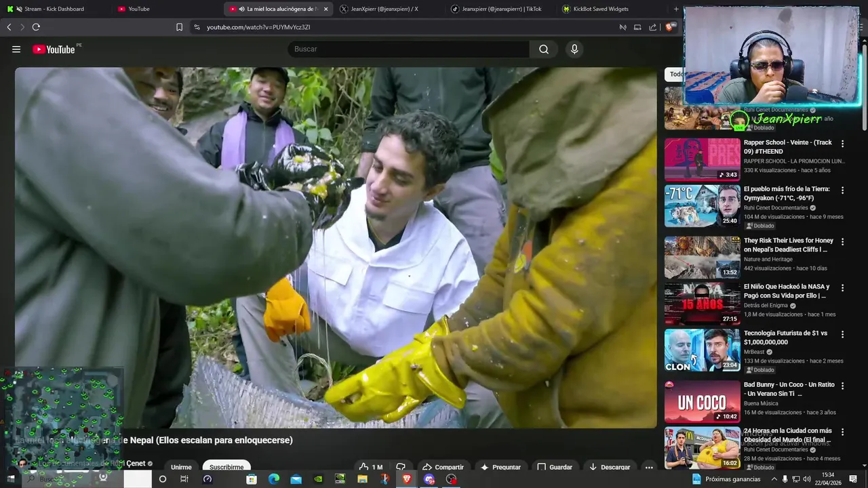Open title 'El pueblo más frío de la Tierra'
The height and width of the screenshot is (488, 868).
click(x=787, y=194)
